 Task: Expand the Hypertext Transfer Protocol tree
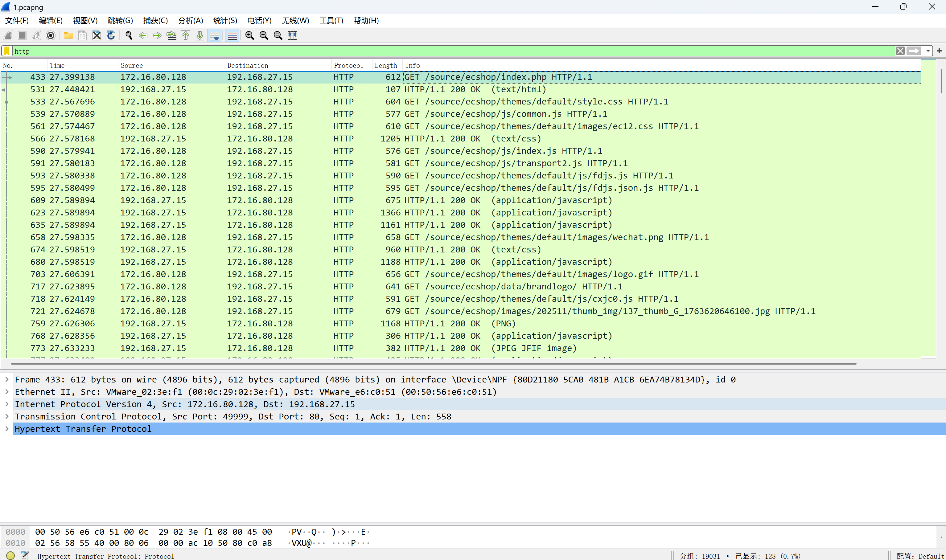point(7,429)
